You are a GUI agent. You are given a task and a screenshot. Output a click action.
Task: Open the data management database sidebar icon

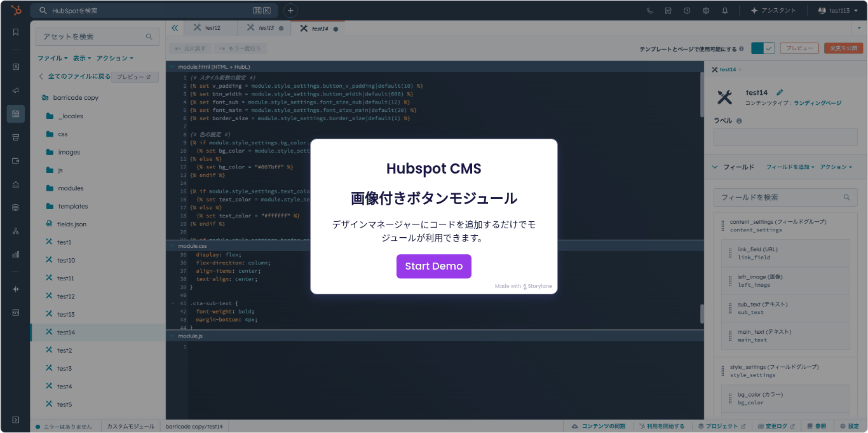point(16,207)
